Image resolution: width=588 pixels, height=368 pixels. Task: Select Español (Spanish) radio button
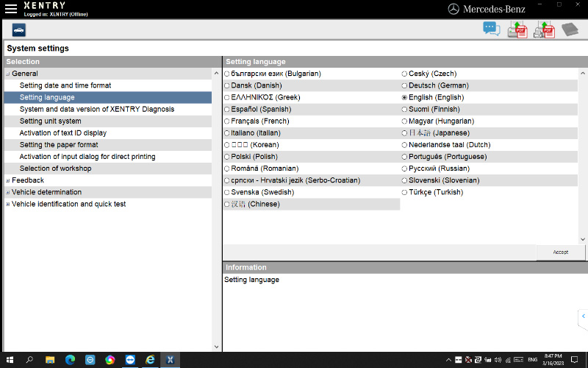pyautogui.click(x=227, y=109)
